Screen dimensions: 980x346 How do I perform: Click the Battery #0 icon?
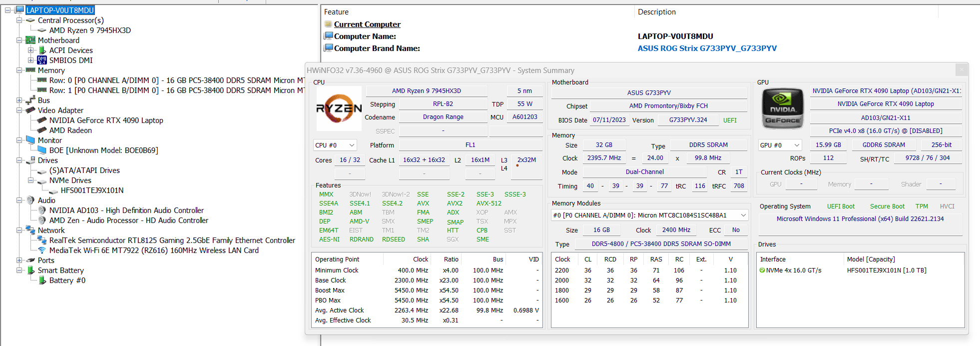42,280
